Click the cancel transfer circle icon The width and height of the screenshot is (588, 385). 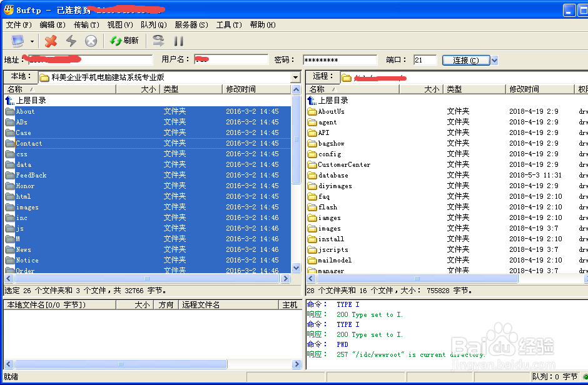91,41
